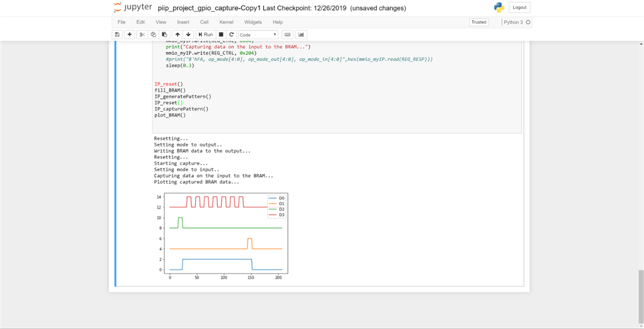Open the cell type Code dropdown
This screenshot has height=329, width=644.
[258, 35]
